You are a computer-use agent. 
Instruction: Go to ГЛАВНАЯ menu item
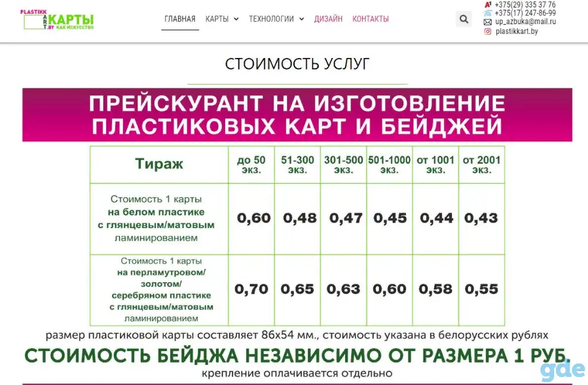180,19
